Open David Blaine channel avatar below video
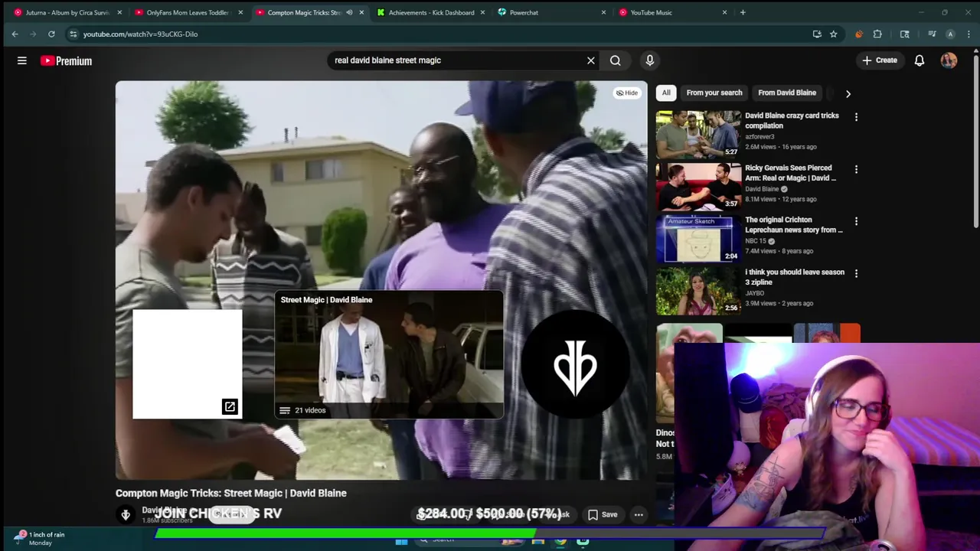Viewport: 980px width, 551px height. pyautogui.click(x=126, y=514)
